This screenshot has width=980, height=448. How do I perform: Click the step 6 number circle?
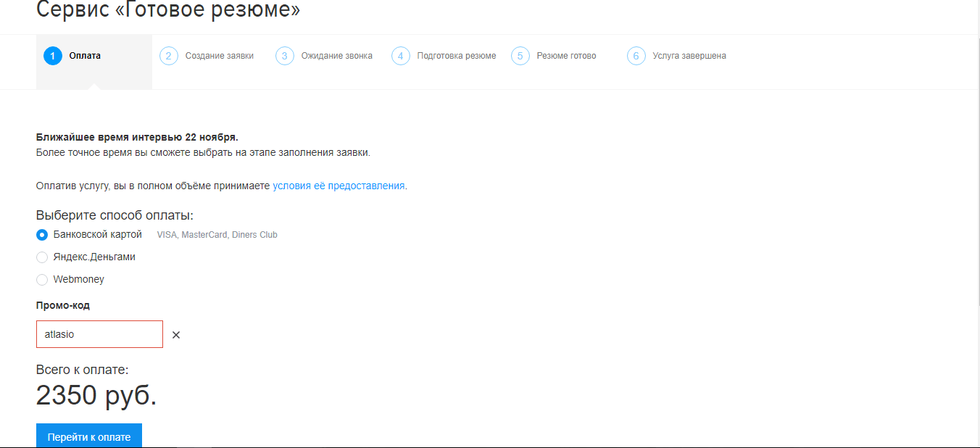click(636, 56)
